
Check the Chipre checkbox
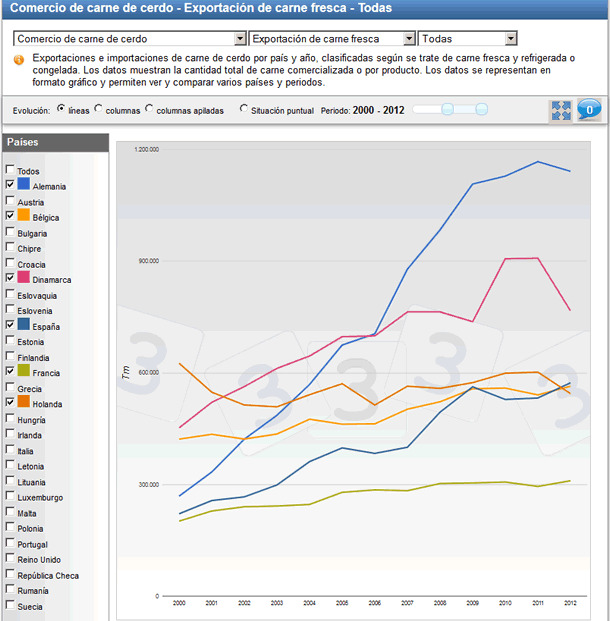click(10, 246)
